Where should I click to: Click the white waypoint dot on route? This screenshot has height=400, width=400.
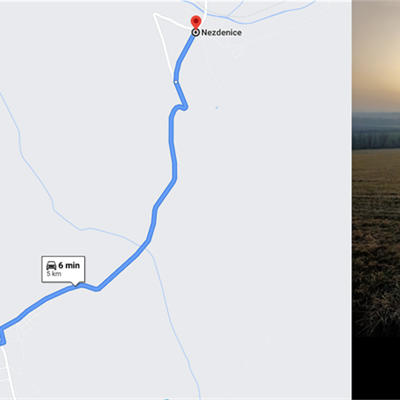click(x=176, y=82)
